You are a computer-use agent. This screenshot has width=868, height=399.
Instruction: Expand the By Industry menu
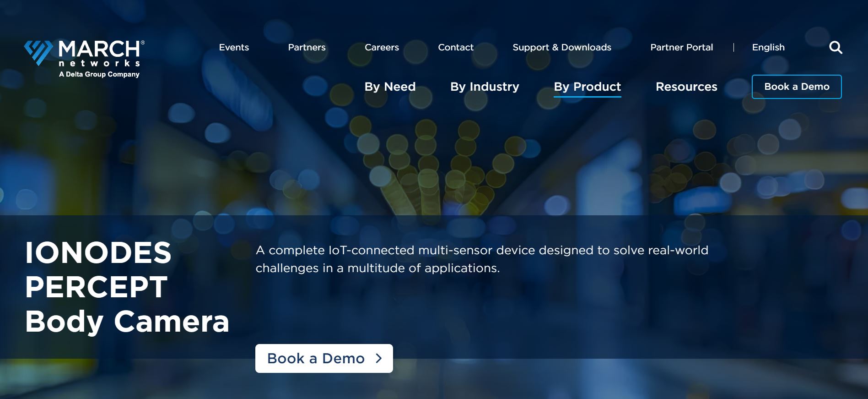485,87
